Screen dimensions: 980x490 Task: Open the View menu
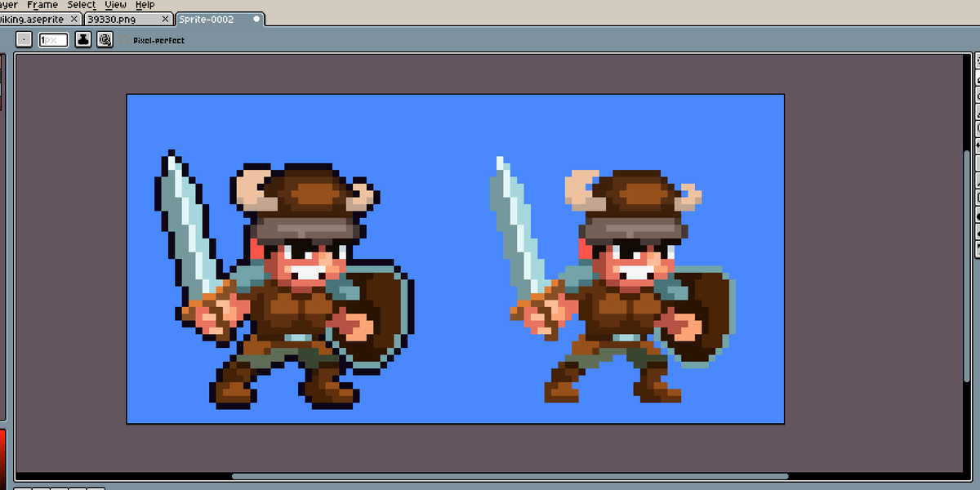coord(116,5)
